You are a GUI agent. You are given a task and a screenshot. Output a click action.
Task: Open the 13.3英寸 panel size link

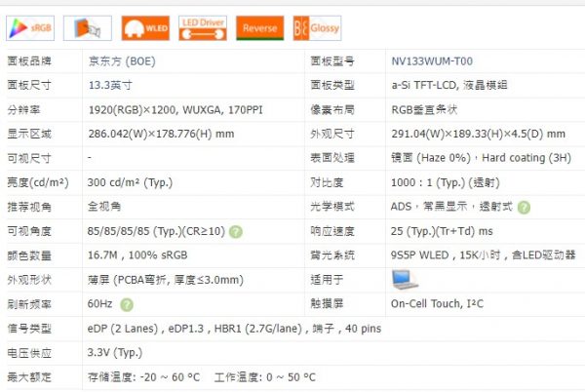(x=110, y=85)
